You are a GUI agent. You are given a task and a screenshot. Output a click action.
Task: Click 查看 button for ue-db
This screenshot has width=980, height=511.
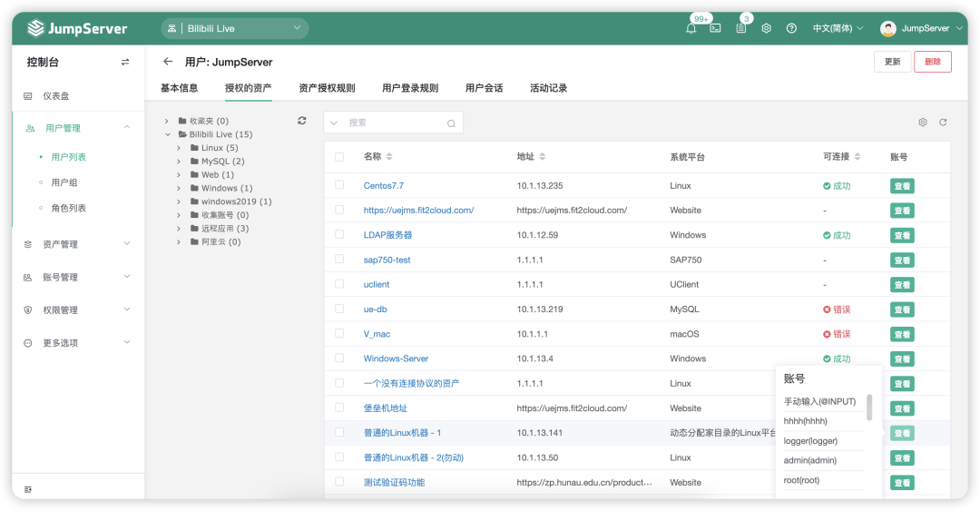click(x=902, y=310)
